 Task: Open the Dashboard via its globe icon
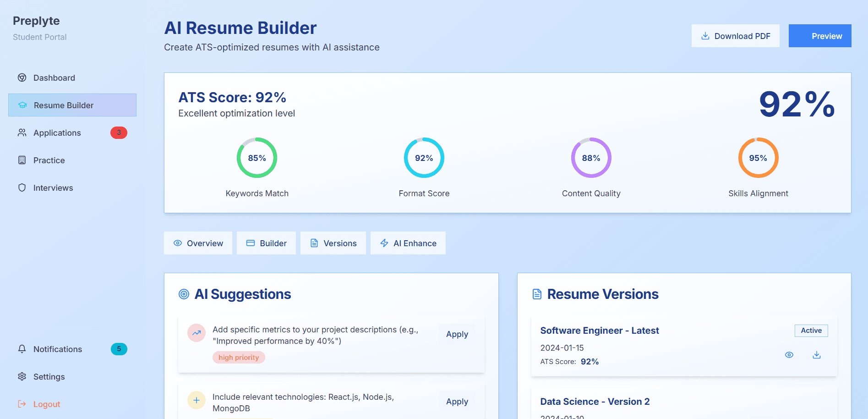click(x=22, y=77)
